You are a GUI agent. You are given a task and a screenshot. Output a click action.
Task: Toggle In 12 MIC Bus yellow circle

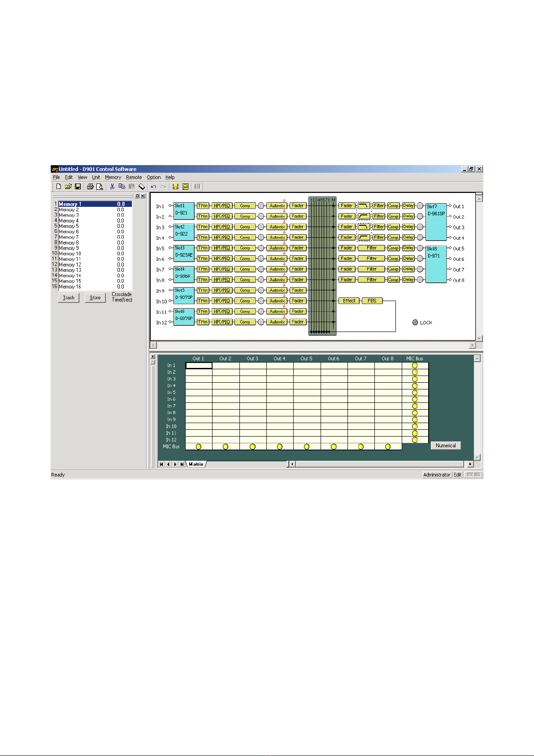pyautogui.click(x=415, y=440)
